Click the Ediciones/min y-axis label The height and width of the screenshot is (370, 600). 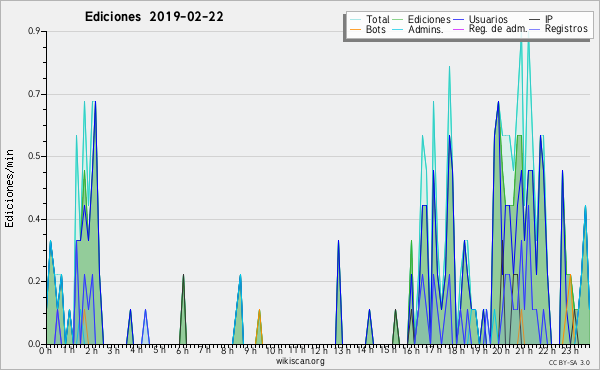coord(10,188)
